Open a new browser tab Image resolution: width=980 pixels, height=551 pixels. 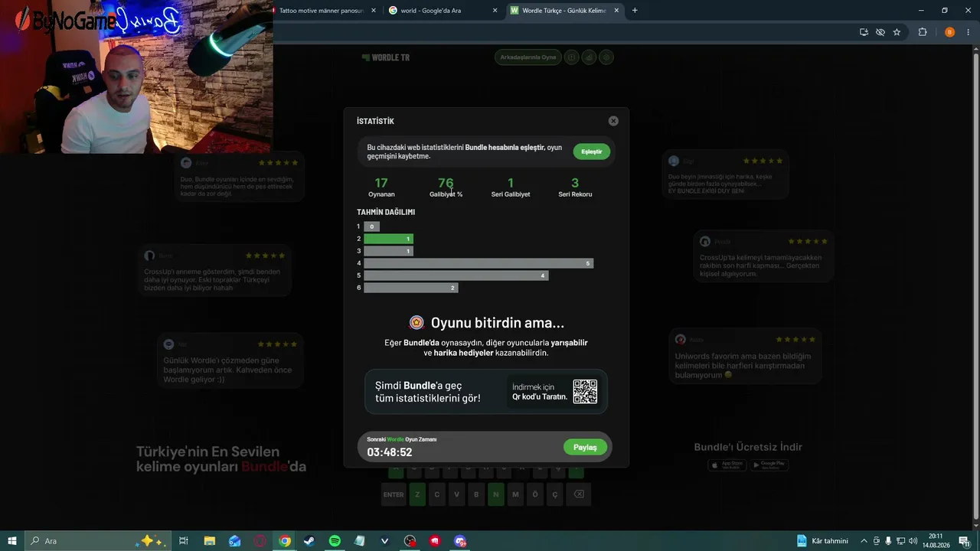point(635,11)
